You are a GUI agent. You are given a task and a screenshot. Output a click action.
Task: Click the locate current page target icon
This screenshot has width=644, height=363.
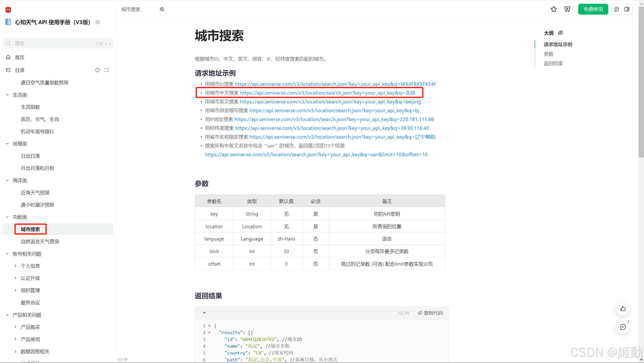click(97, 70)
